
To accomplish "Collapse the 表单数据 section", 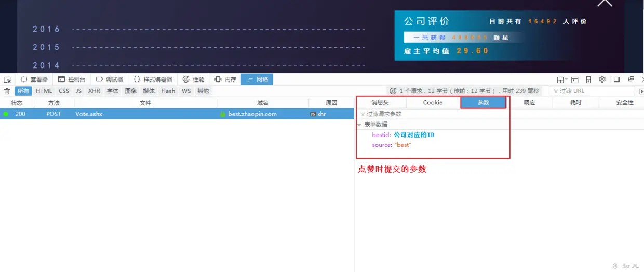I will coord(359,125).
